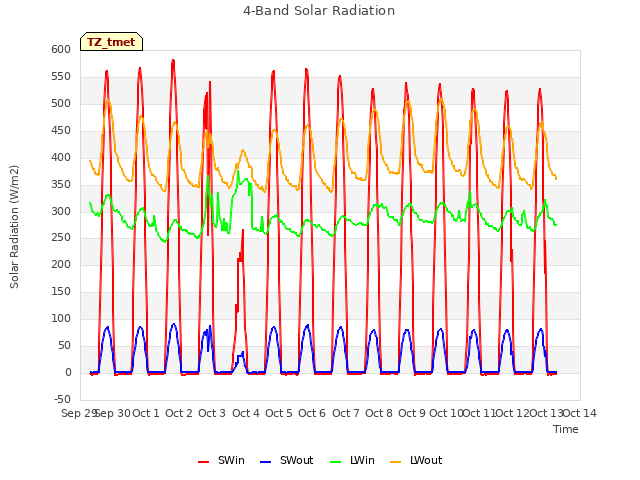
Task: Click the Oct 5 date tick label
Action: 279,413
